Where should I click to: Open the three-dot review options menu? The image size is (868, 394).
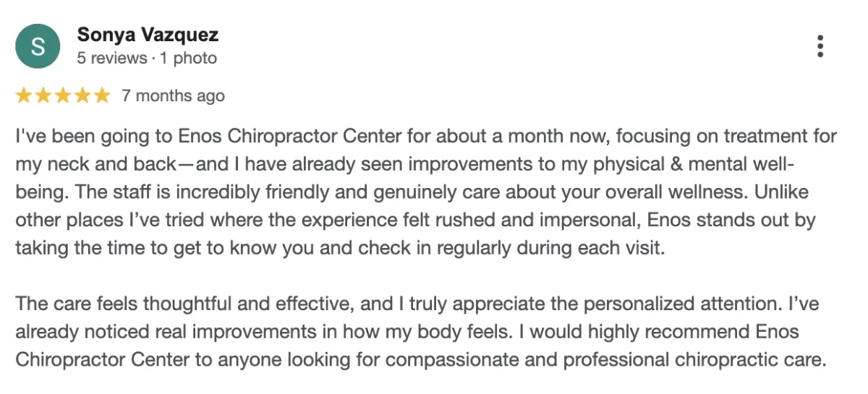click(x=820, y=46)
